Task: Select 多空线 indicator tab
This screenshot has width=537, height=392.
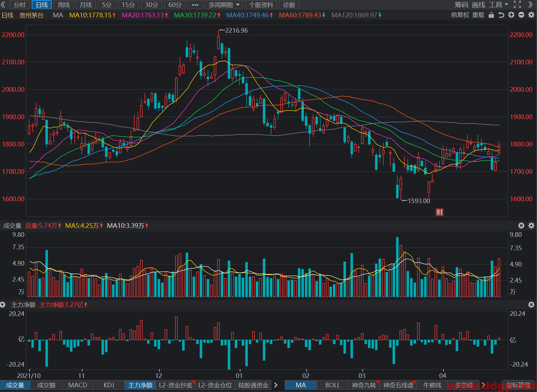Action: (x=464, y=385)
